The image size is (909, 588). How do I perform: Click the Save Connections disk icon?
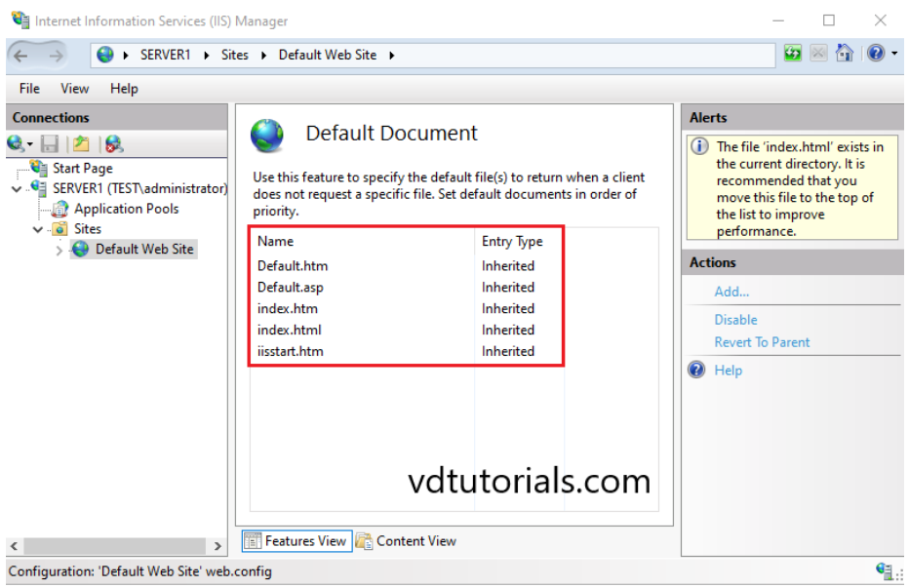pos(50,143)
